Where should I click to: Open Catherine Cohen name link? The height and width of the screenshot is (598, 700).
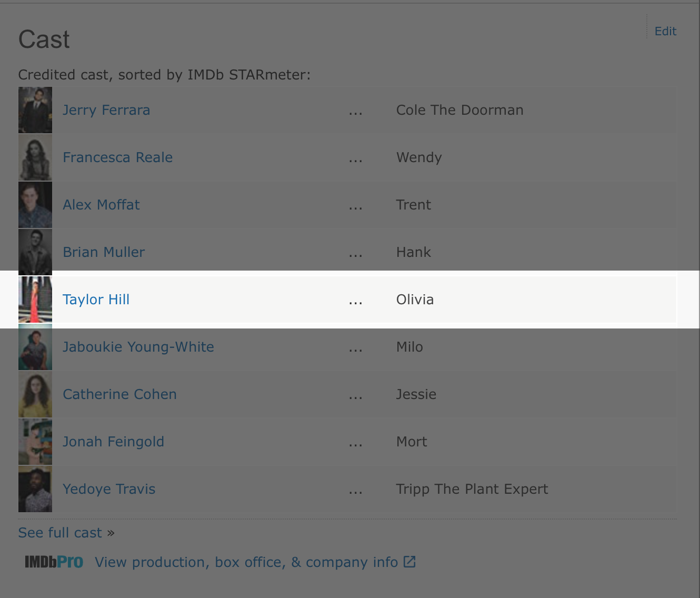click(x=119, y=394)
